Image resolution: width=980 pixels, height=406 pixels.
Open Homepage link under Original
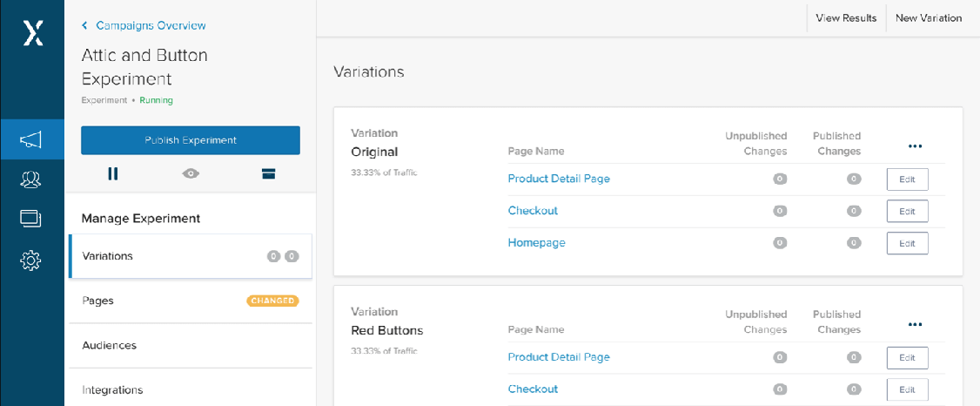536,243
